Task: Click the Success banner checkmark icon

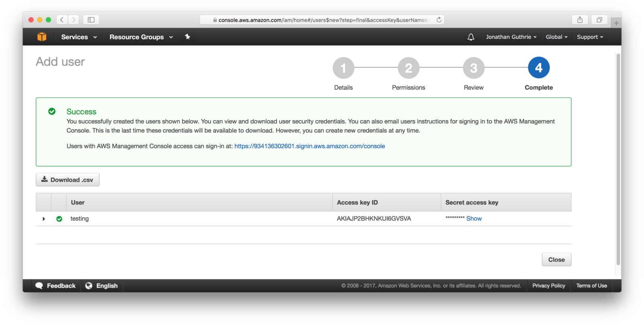Action: [x=52, y=111]
